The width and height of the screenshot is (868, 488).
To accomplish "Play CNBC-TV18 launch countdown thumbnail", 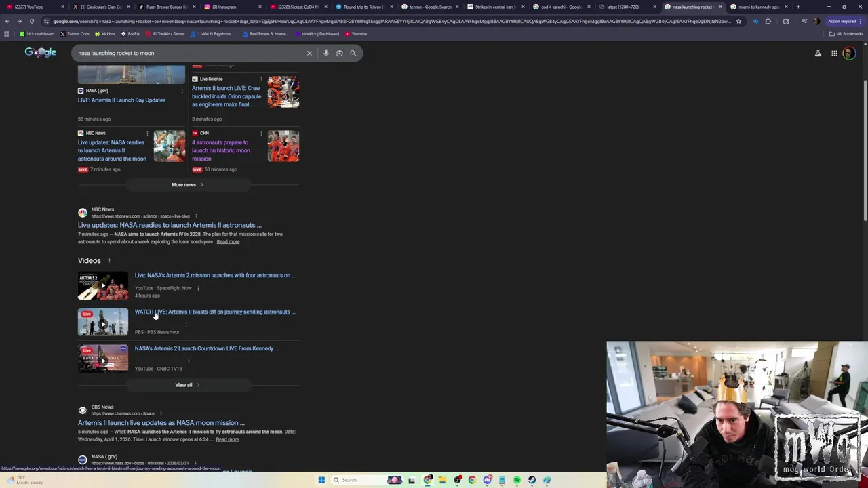I will coord(103,359).
